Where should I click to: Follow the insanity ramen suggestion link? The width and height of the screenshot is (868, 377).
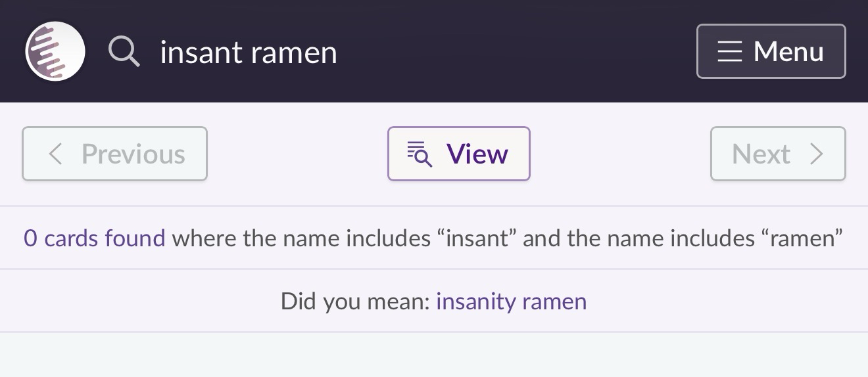coord(511,301)
